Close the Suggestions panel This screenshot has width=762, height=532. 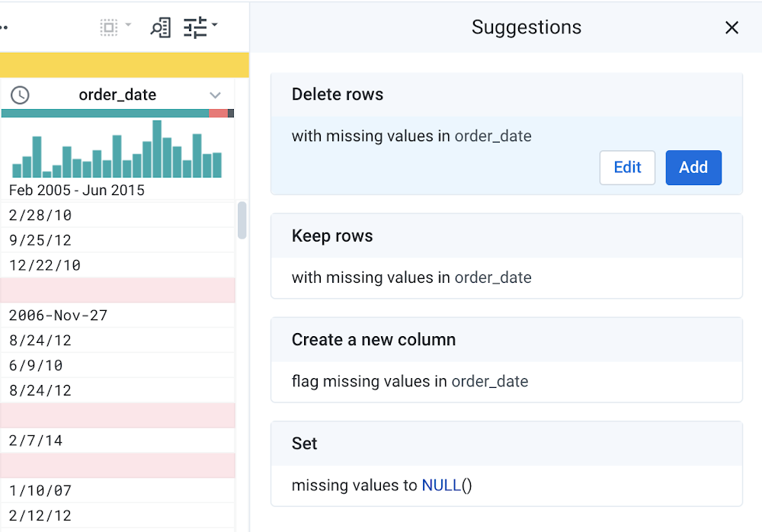732,27
